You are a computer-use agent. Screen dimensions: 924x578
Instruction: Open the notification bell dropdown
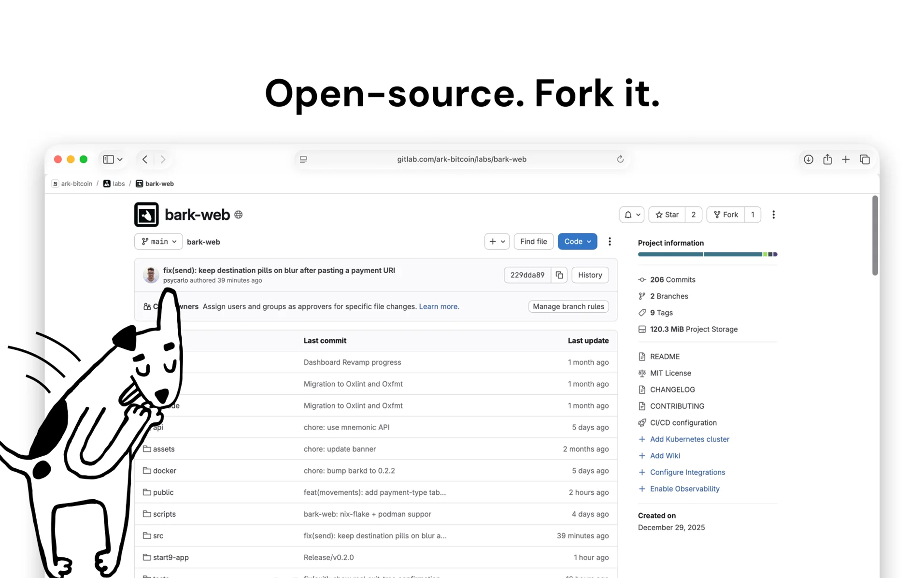click(x=632, y=215)
